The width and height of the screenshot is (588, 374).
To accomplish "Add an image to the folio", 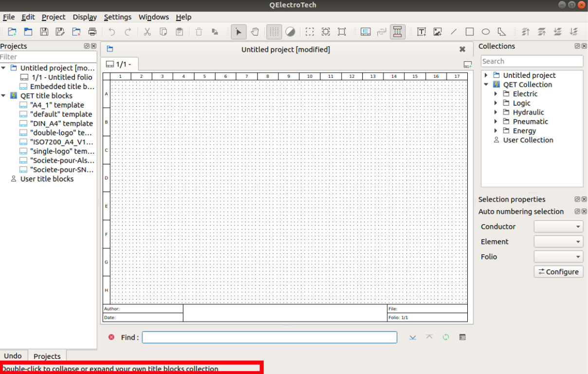I will [438, 32].
